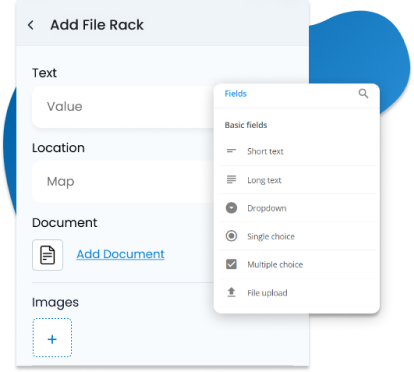
Task: Pick the Multiple choice checkbox icon
Action: tap(231, 264)
